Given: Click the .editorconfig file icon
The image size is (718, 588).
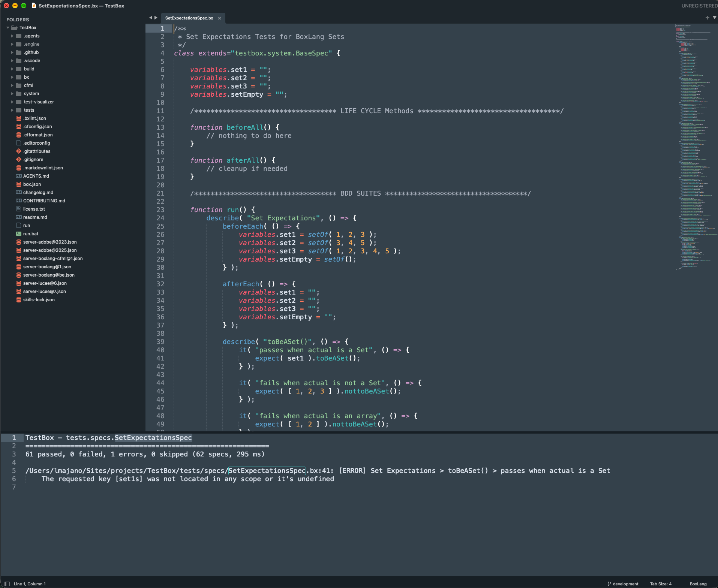Looking at the screenshot, I should [19, 143].
